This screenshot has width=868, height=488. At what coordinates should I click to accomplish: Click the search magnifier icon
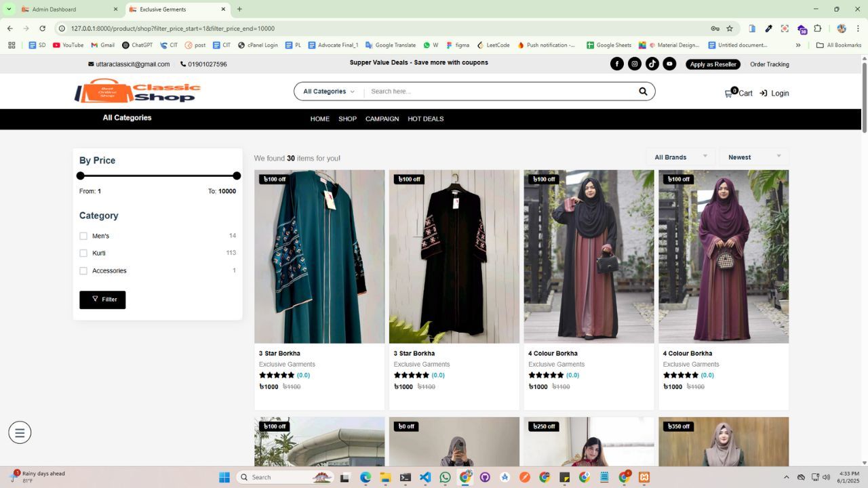tap(643, 91)
